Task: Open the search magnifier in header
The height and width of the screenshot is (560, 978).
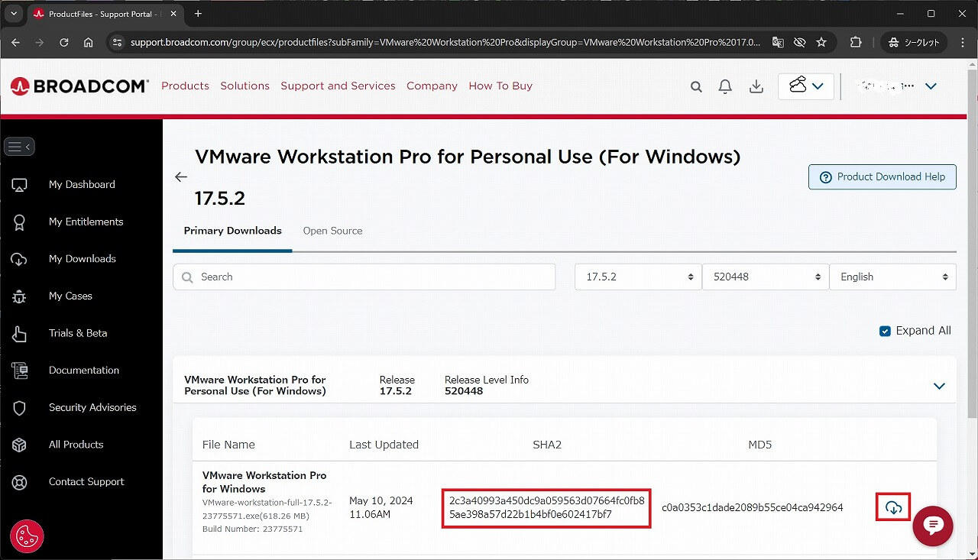Action: pos(696,87)
